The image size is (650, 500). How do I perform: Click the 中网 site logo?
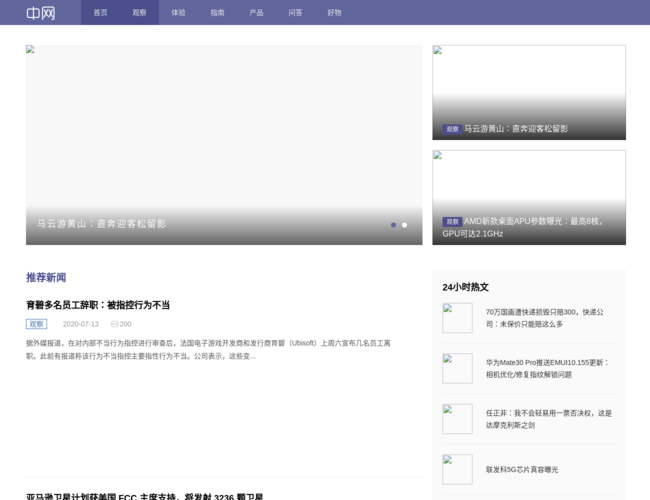click(40, 13)
